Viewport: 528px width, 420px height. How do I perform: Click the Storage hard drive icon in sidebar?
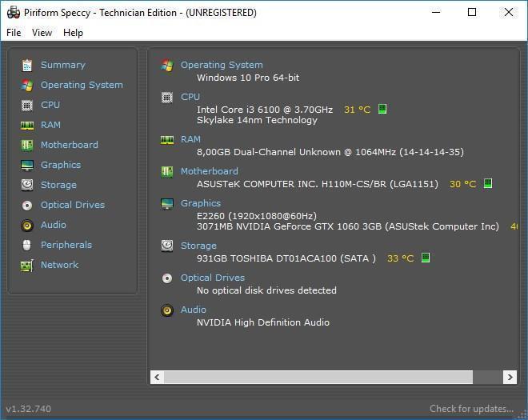pos(27,186)
